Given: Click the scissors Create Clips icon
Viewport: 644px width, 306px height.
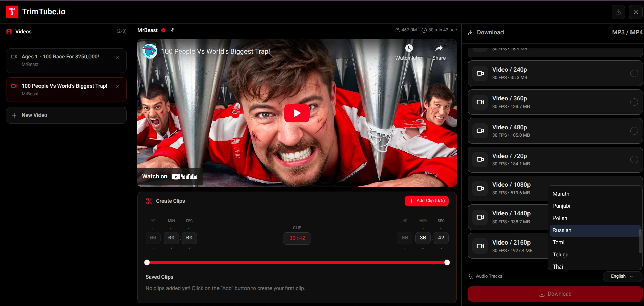Looking at the screenshot, I should 149,201.
